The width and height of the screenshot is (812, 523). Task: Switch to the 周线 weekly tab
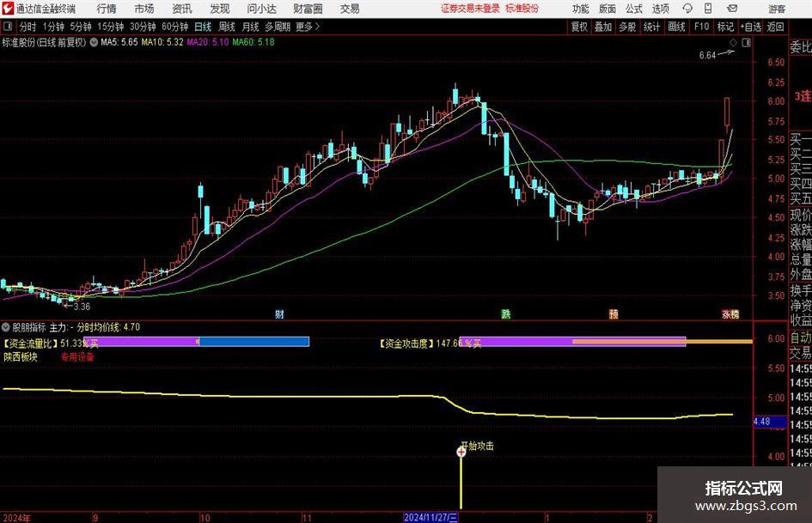click(x=227, y=27)
